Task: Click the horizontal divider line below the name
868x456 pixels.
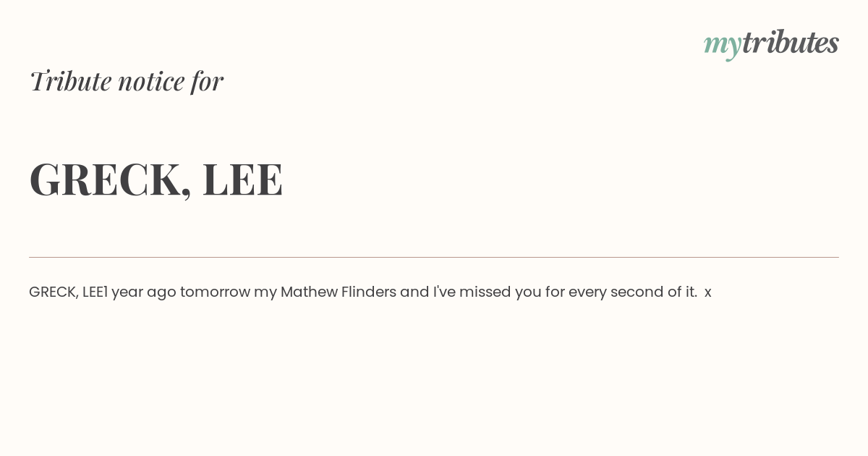Action: point(434,257)
